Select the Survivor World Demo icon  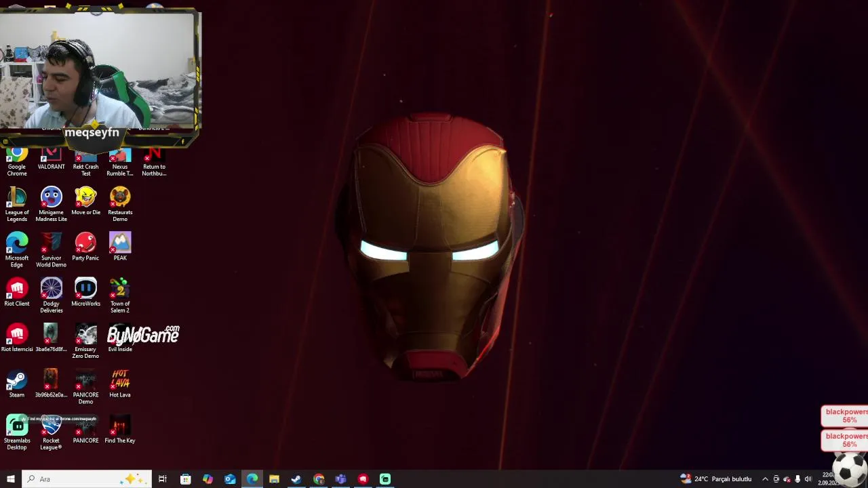(x=51, y=249)
